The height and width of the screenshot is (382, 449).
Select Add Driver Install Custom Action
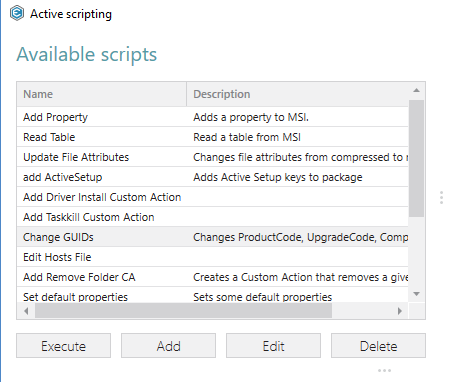213,197
